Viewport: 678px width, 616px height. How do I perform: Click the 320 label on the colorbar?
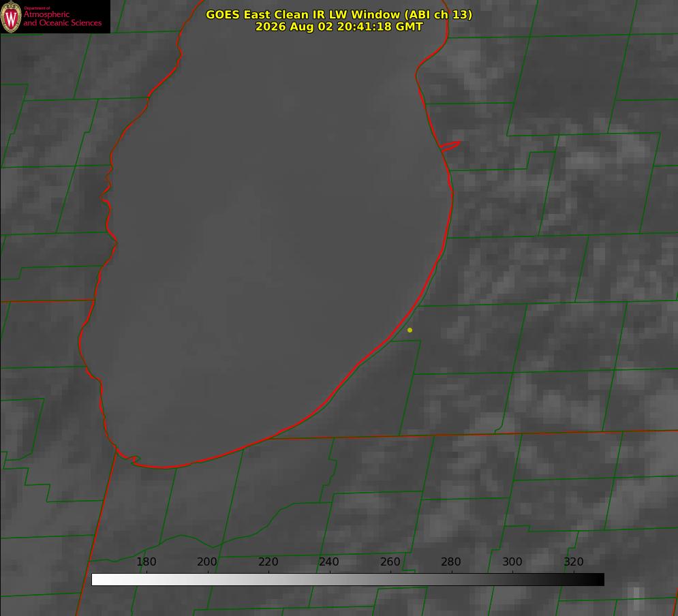click(x=573, y=561)
